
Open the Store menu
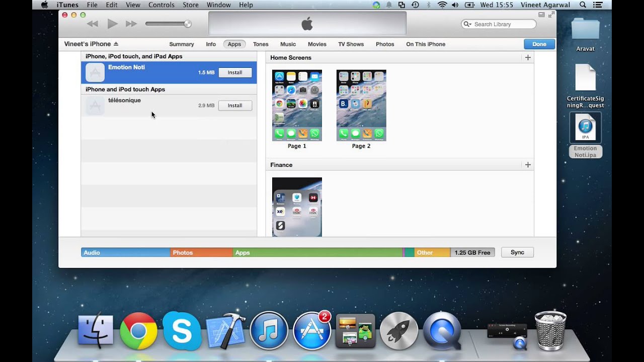(x=191, y=5)
